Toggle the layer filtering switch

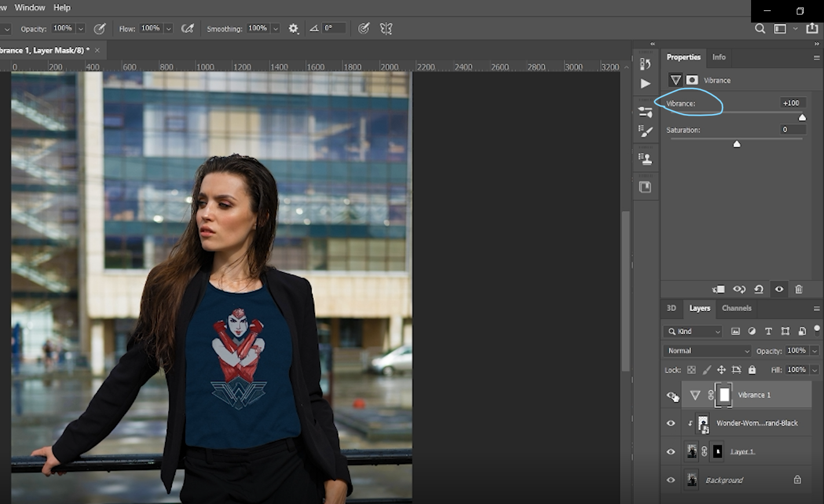click(x=817, y=331)
